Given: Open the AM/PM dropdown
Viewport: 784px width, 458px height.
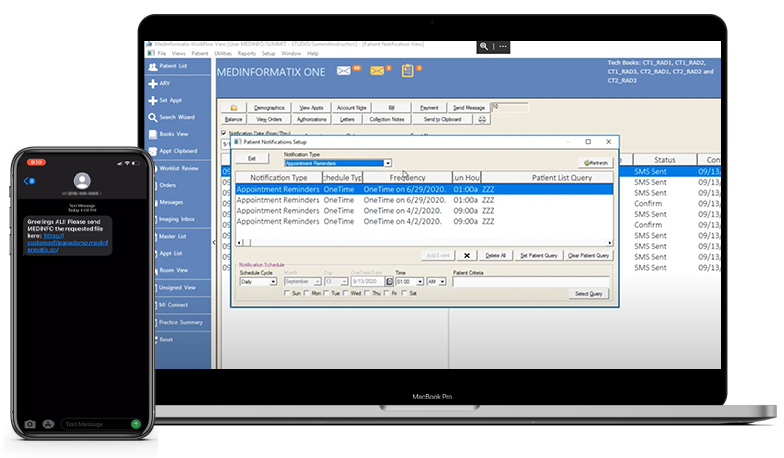Looking at the screenshot, I should pyautogui.click(x=442, y=282).
